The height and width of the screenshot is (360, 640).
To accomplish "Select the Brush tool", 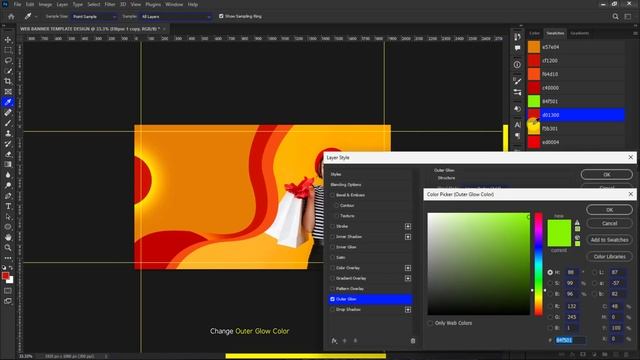I will 8,123.
